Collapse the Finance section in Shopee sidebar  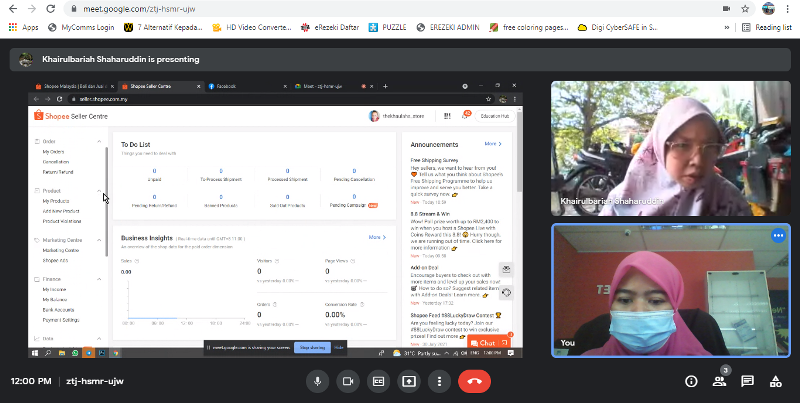pyautogui.click(x=99, y=279)
